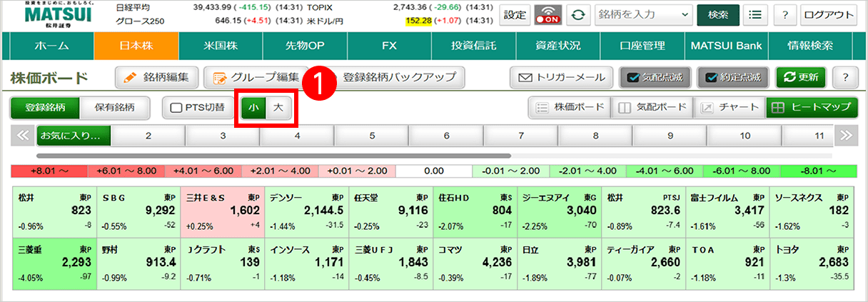Open the 先物OP tab
Viewport: 868px width, 302px height.
click(305, 46)
